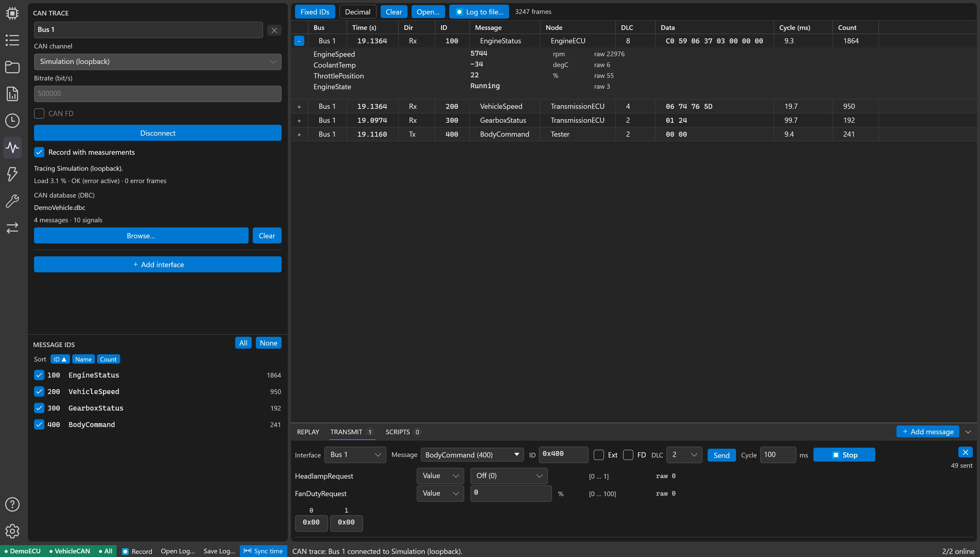Open the report chart sidebar icon
This screenshot has height=557, width=980.
[12, 94]
